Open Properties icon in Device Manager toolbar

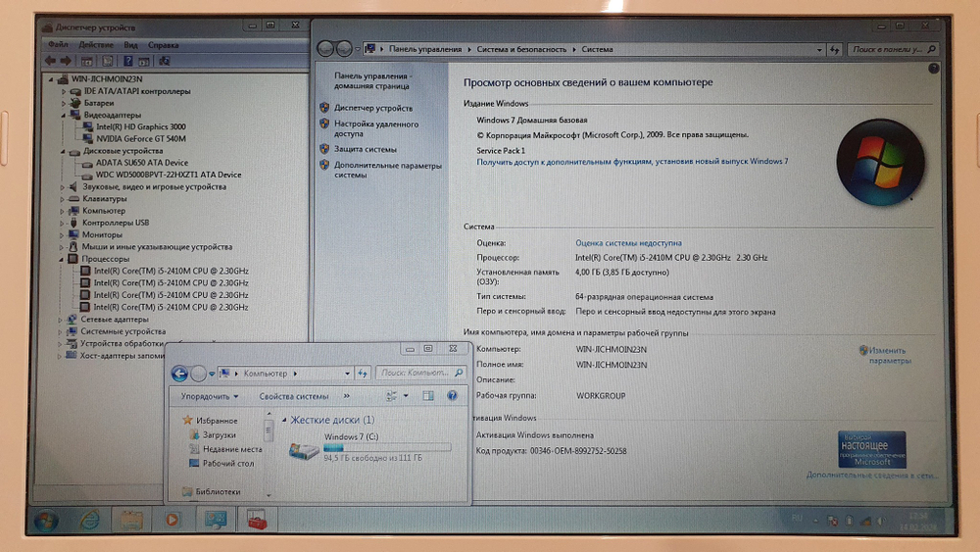(108, 61)
